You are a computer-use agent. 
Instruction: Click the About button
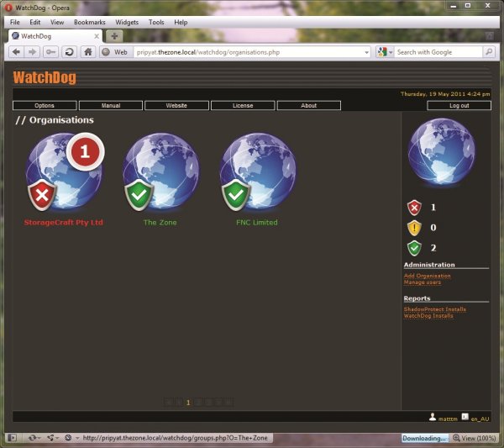coord(309,106)
